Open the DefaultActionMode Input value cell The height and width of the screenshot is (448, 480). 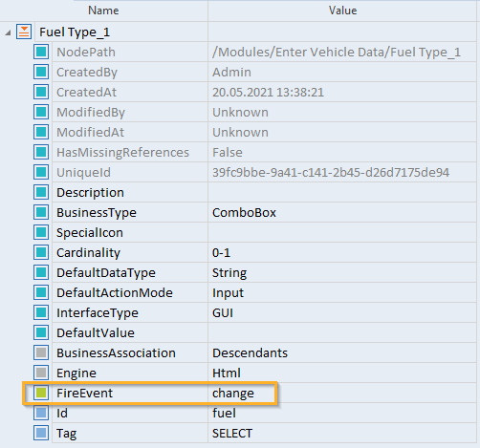342,292
